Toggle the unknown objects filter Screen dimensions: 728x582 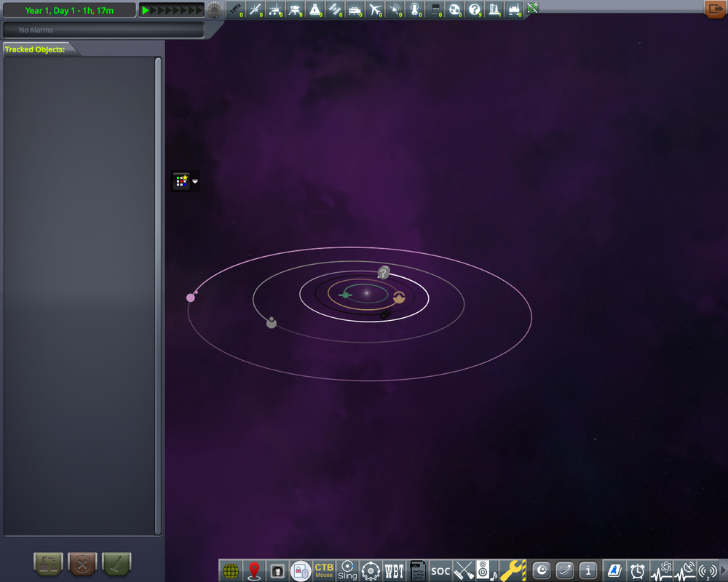(x=475, y=9)
